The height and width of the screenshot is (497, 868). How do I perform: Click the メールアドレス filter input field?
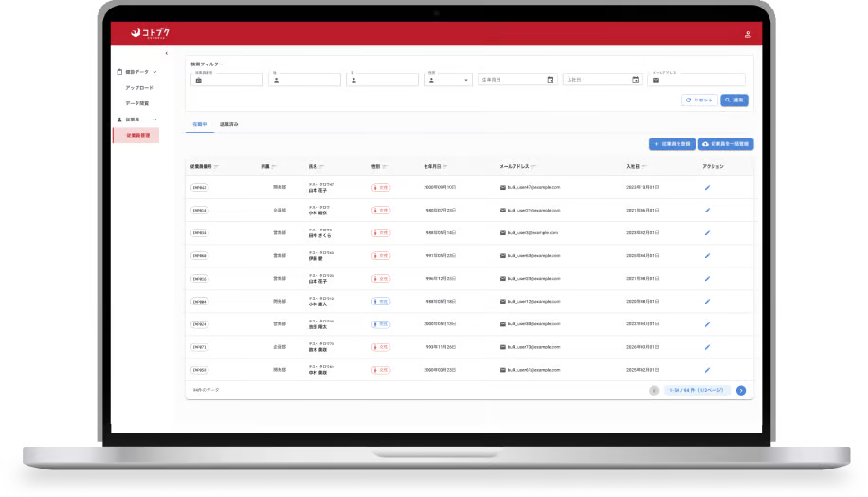point(701,81)
